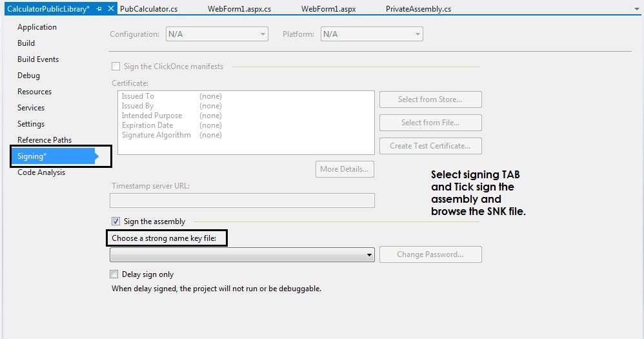Tick Sign the ClickOnce manifests checkbox
This screenshot has height=339, width=644.
click(116, 66)
